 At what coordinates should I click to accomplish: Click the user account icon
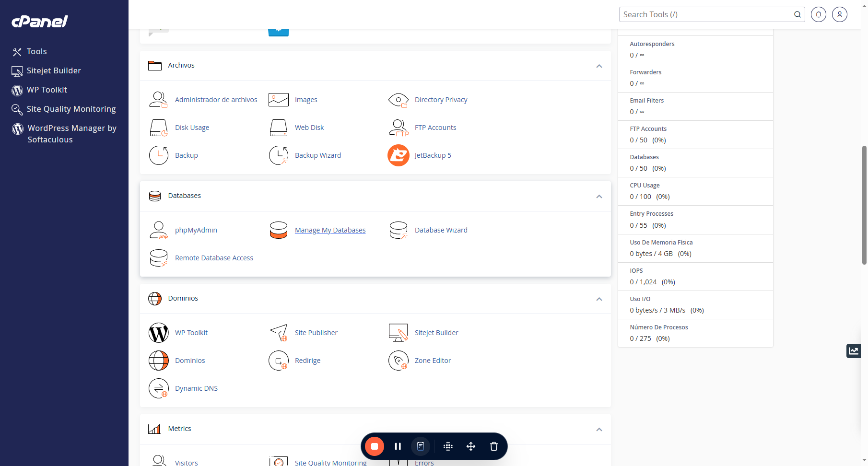pyautogui.click(x=840, y=14)
